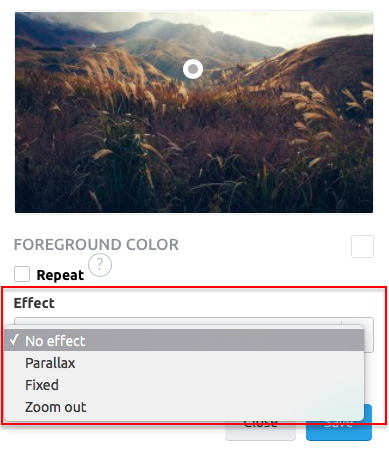Click the Repeat label text
This screenshot has height=454, width=389.
click(x=60, y=275)
